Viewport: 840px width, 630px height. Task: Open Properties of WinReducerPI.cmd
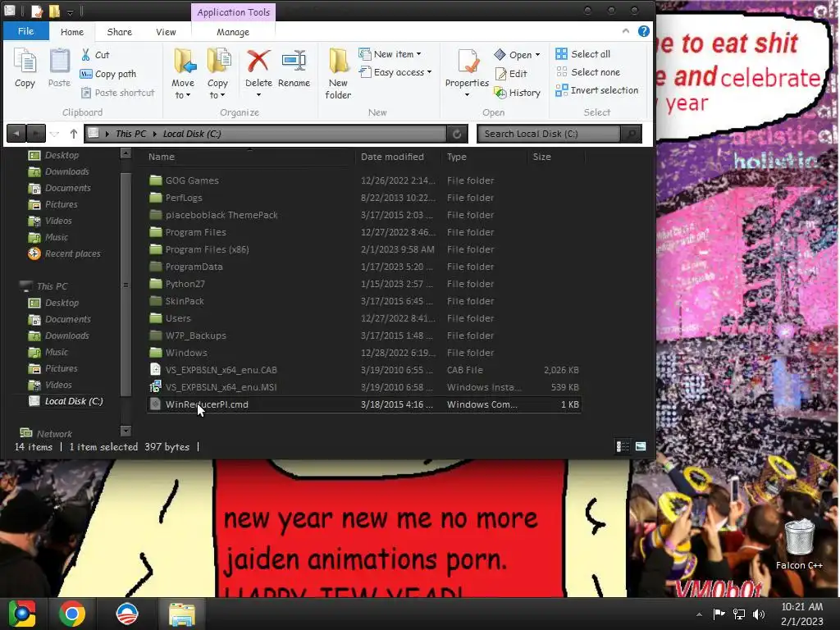coord(467,67)
